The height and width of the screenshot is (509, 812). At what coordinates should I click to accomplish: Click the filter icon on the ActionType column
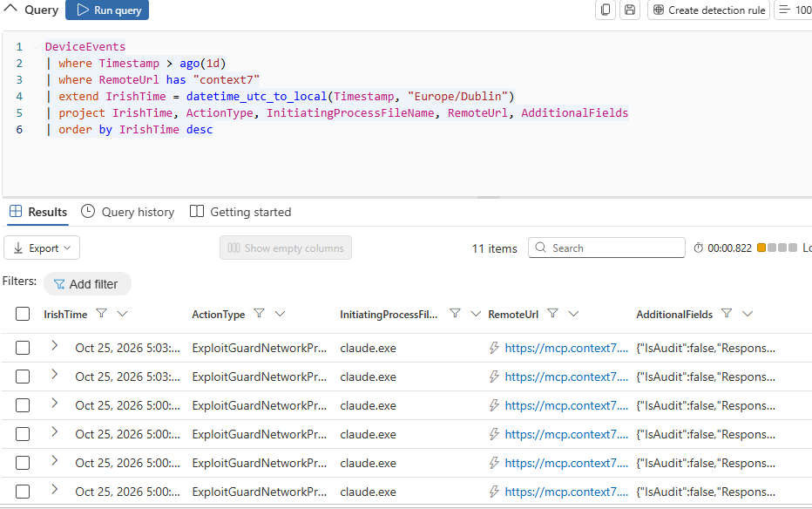coord(260,313)
